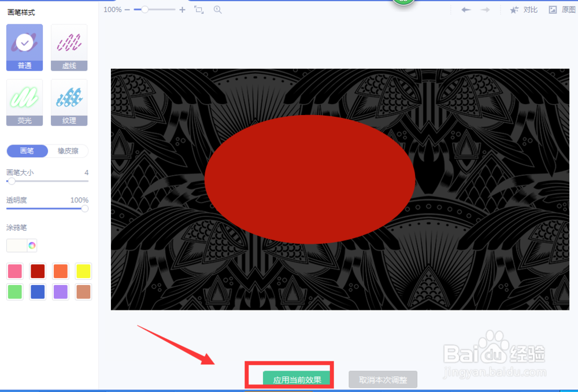Click the 画笔大小 brush size slider

(x=47, y=181)
